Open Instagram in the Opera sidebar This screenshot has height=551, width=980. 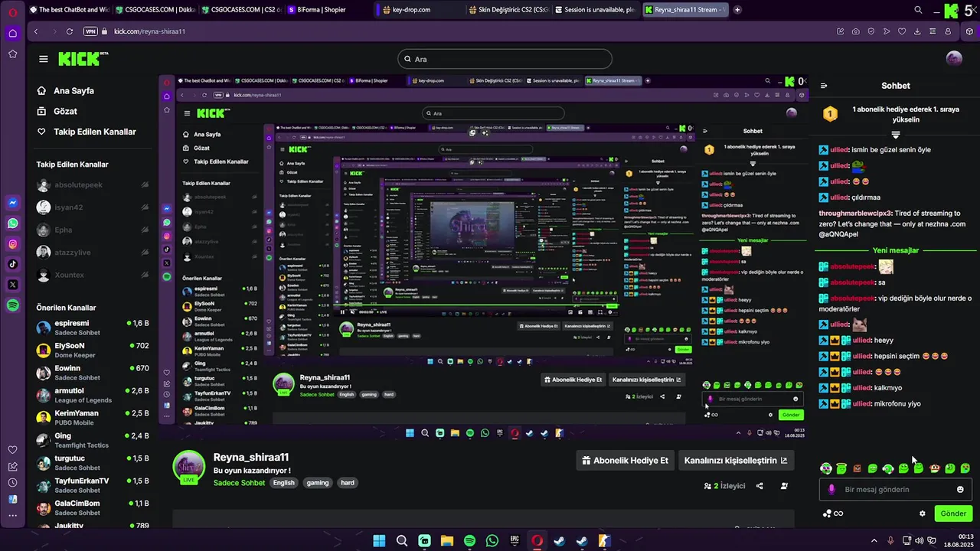(x=12, y=244)
